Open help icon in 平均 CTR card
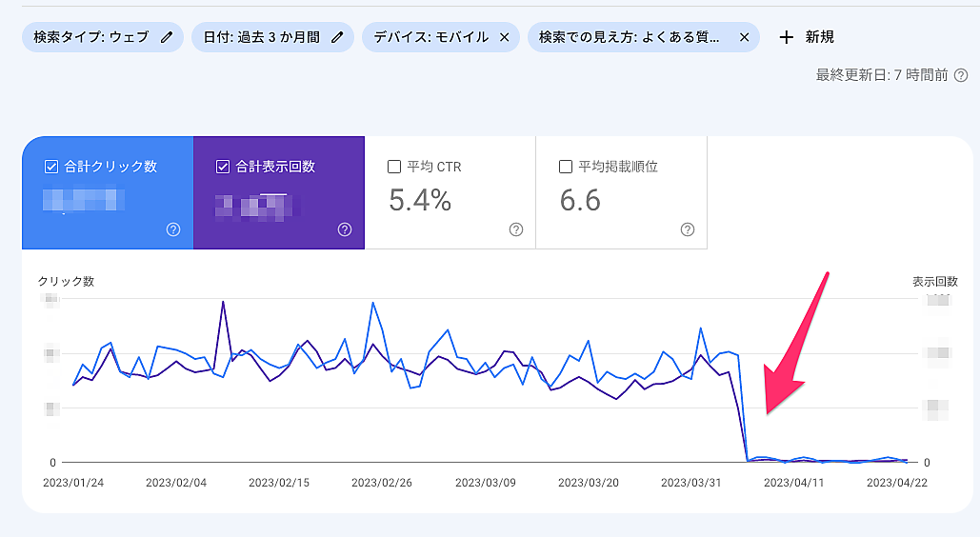This screenshot has width=980, height=537. [x=516, y=229]
